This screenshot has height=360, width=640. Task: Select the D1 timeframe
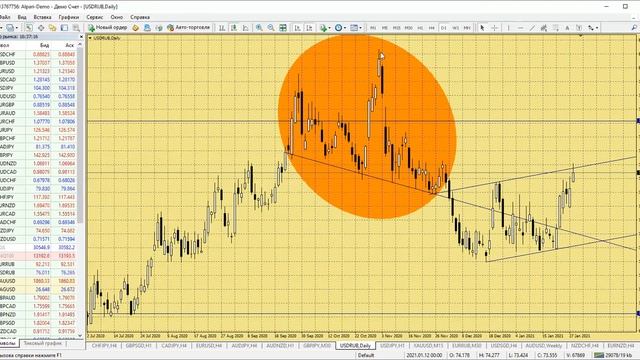click(x=444, y=28)
